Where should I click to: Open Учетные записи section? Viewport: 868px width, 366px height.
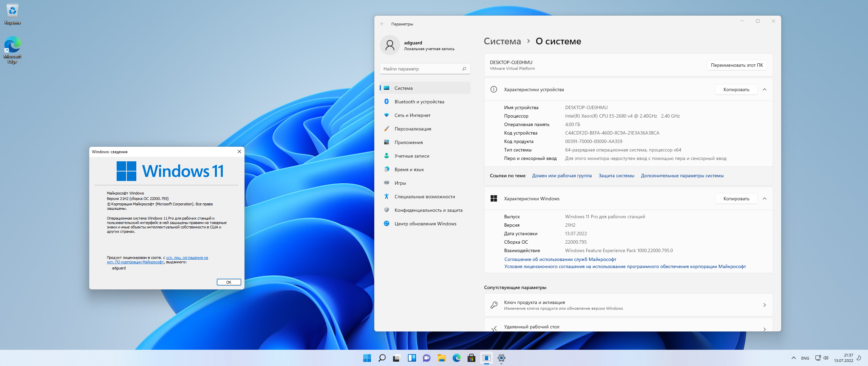(425, 156)
